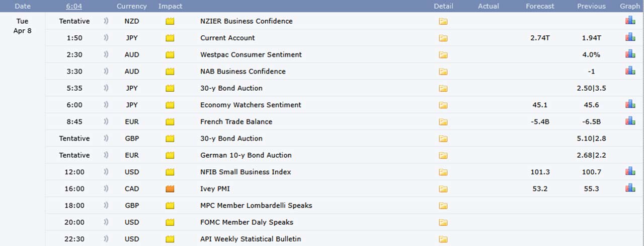Click the Impact column header
The image size is (644, 246).
(x=170, y=6)
